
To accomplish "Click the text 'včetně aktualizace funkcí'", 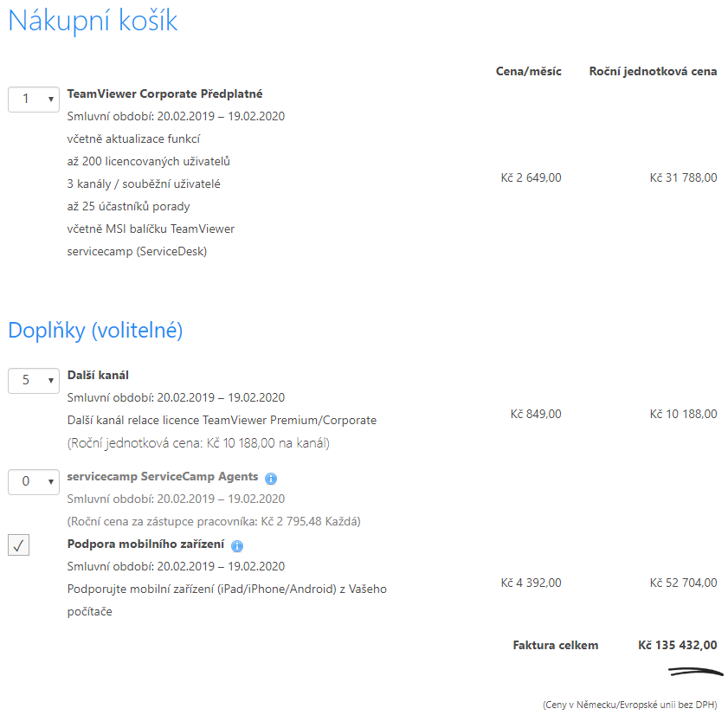I will click(133, 138).
